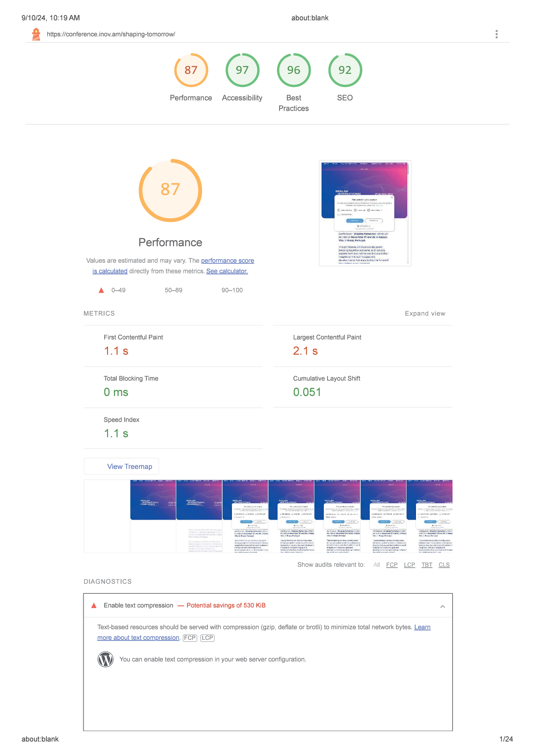Show only TBT relevant audits
Viewport: 535px width, 756px height.
click(427, 565)
